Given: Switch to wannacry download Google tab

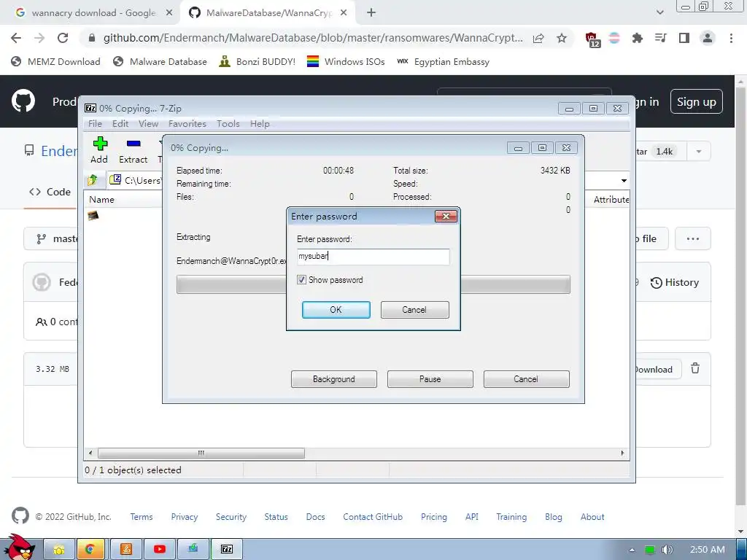Looking at the screenshot, I should coord(93,13).
